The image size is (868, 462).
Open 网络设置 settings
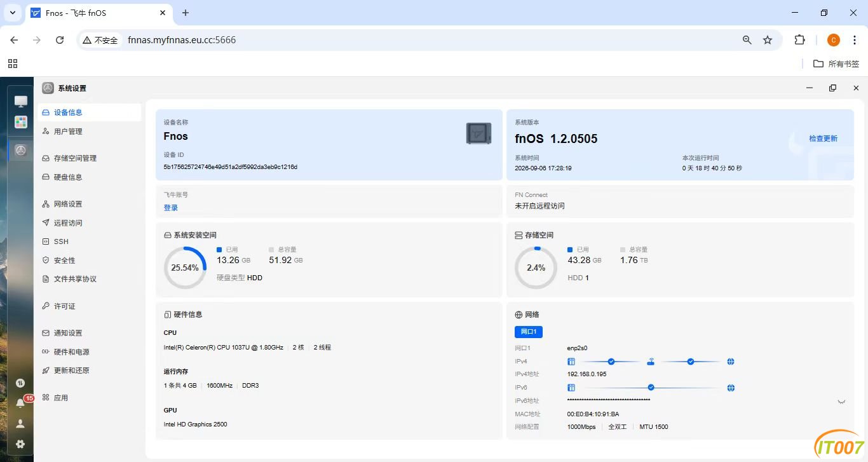pyautogui.click(x=90, y=204)
